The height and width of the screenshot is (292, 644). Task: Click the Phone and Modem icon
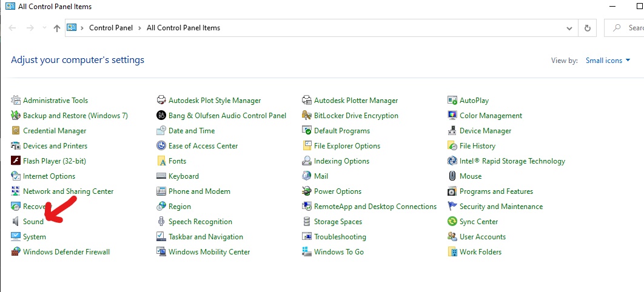point(161,191)
